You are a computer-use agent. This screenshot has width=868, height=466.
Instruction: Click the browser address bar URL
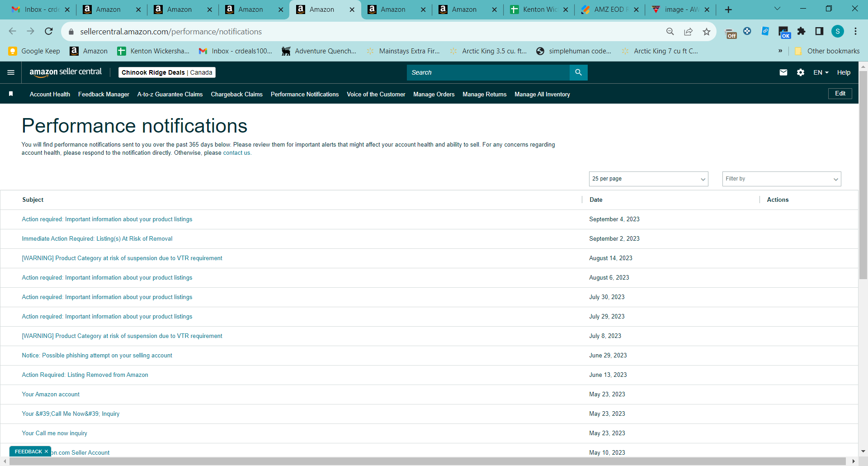pyautogui.click(x=171, y=32)
